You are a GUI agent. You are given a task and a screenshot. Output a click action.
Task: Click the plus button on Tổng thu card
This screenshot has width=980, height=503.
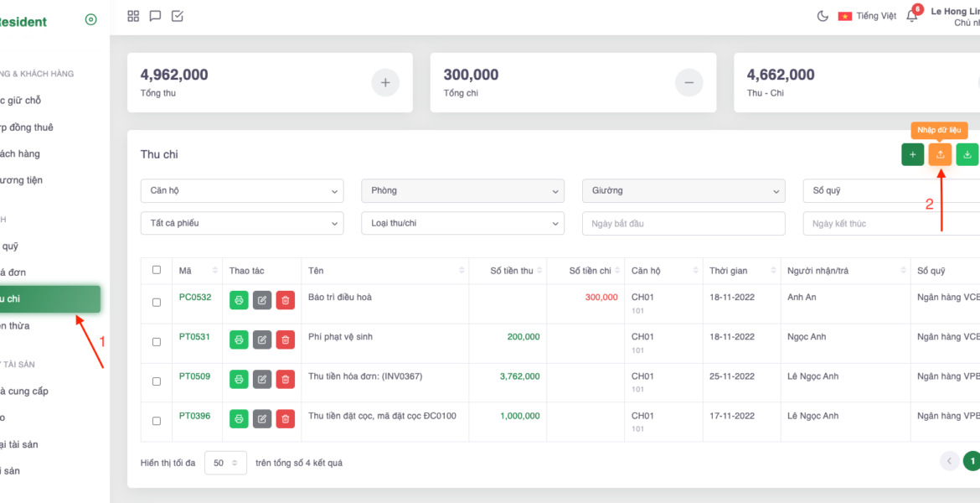pyautogui.click(x=385, y=83)
